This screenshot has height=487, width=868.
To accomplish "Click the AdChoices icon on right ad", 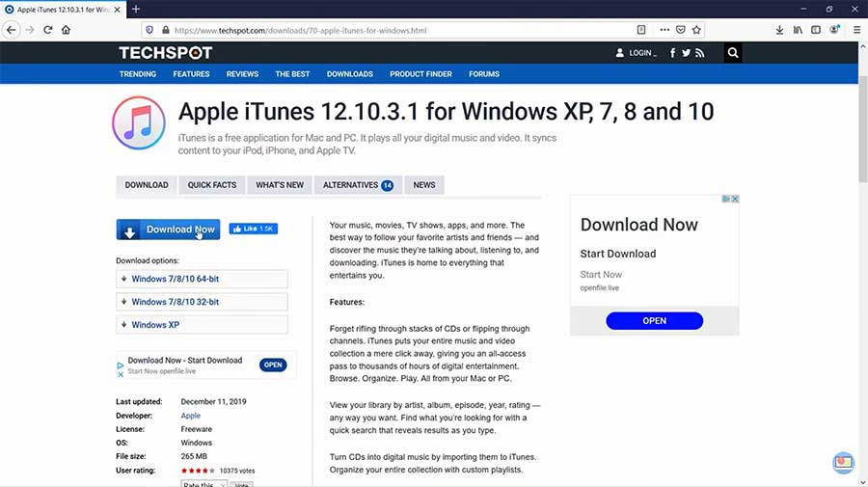I will [x=725, y=199].
